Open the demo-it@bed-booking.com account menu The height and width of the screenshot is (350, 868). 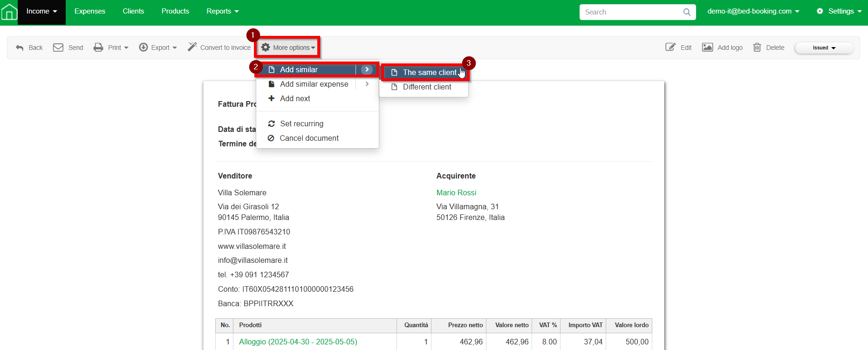753,11
